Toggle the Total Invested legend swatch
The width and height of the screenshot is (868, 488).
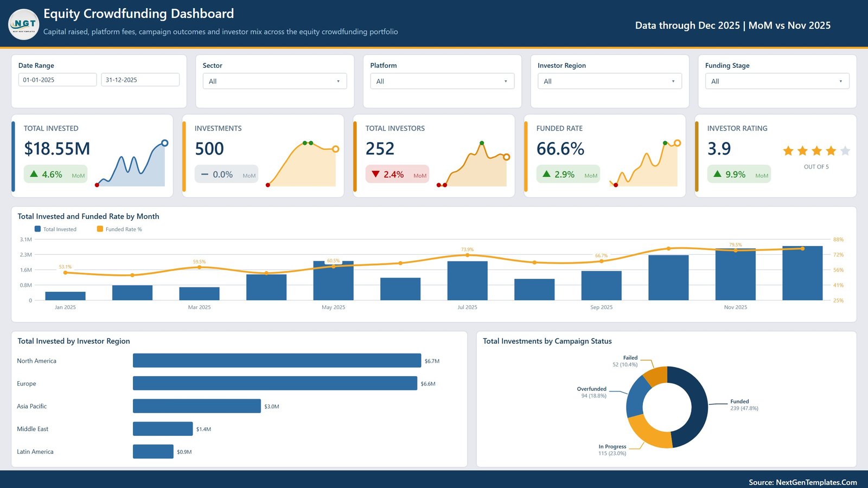pos(37,229)
